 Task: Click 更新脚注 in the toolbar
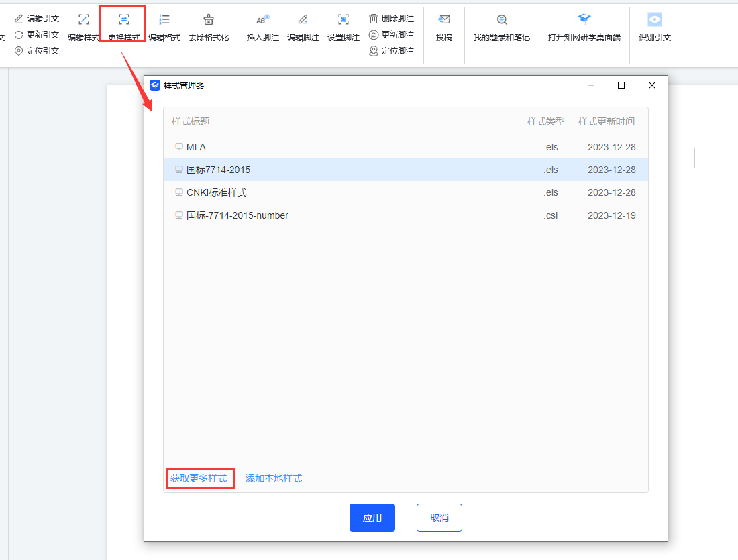coord(392,35)
